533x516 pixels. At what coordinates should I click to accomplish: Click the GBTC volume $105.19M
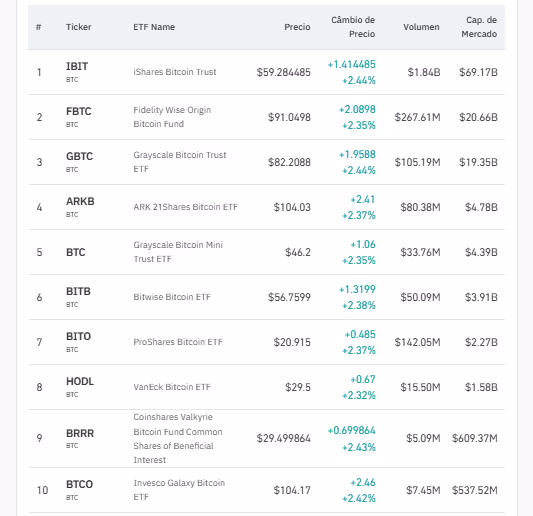[x=417, y=162]
